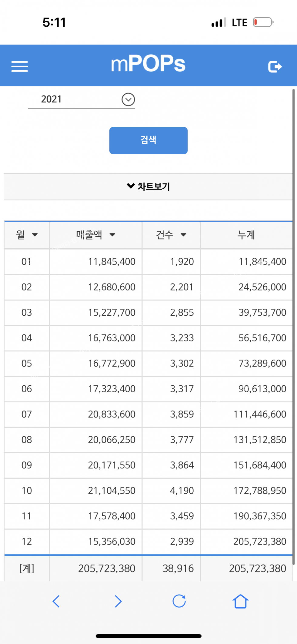Image resolution: width=297 pixels, height=644 pixels.
Task: Open the hamburger menu
Action: tap(20, 66)
